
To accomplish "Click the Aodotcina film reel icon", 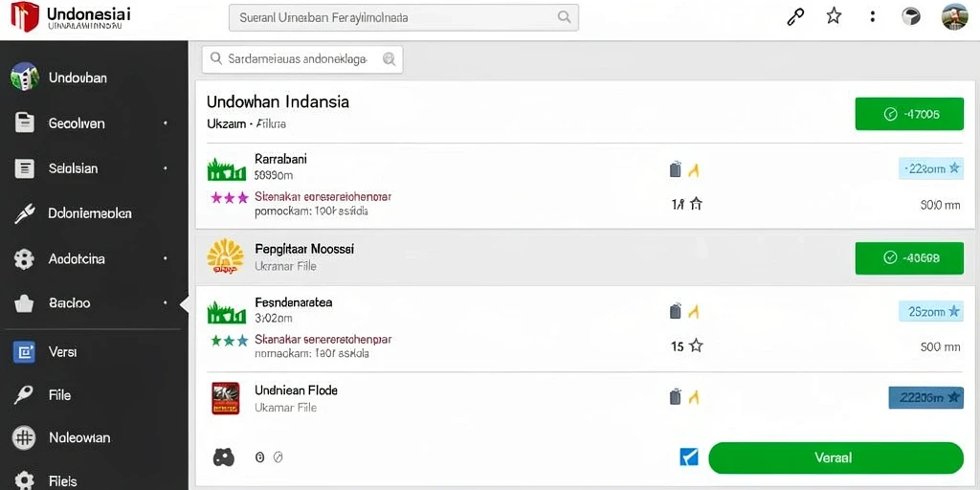I will tap(24, 258).
